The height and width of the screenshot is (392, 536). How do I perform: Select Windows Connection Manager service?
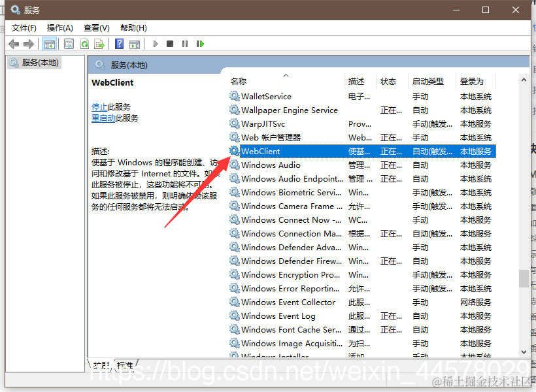click(x=362, y=233)
